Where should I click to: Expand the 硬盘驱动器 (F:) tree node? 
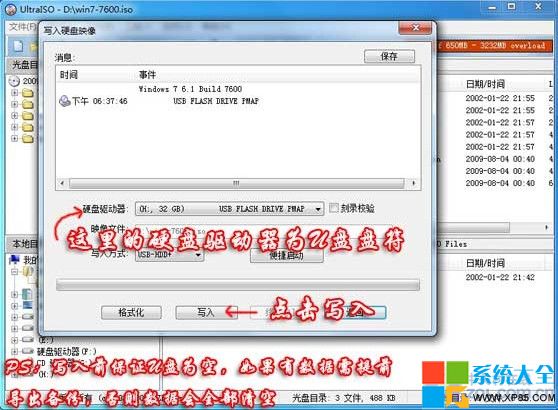coord(14,351)
